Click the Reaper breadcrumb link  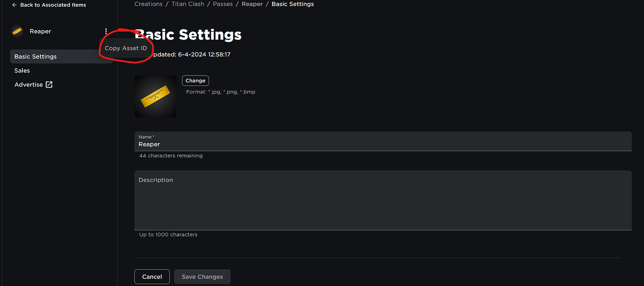coord(252,4)
